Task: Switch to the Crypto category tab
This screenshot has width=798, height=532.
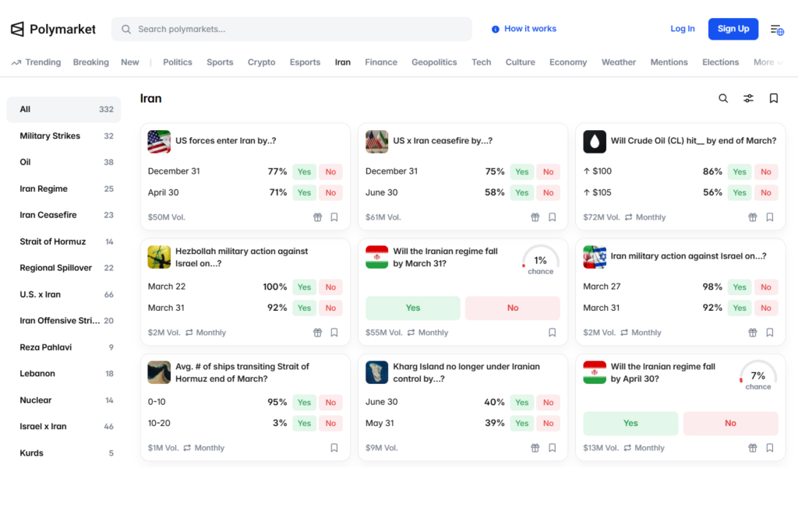Action: click(x=262, y=62)
